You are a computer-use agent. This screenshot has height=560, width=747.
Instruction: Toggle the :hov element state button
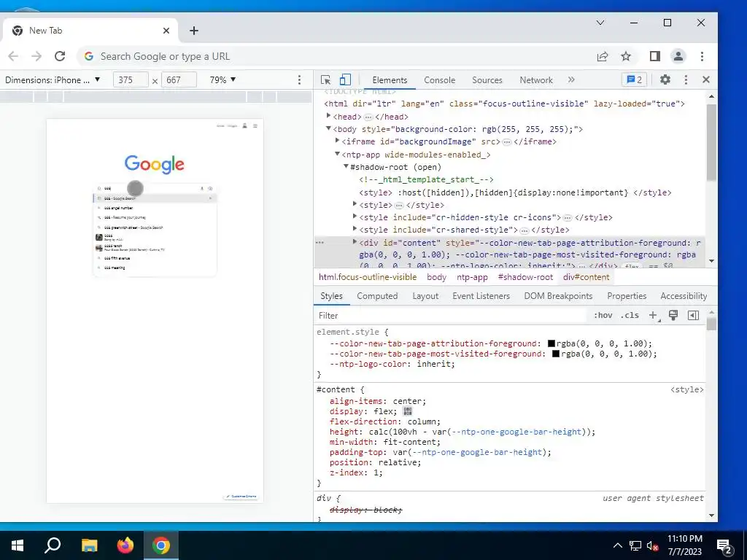[x=603, y=315]
